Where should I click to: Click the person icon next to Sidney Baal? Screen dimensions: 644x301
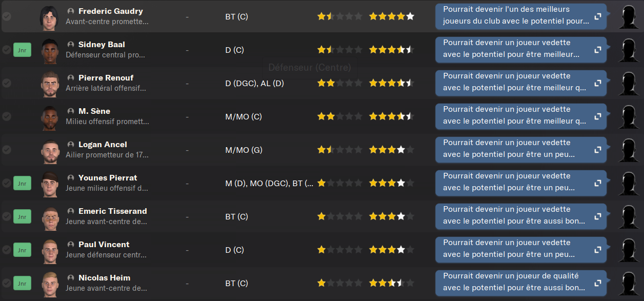[x=71, y=45]
